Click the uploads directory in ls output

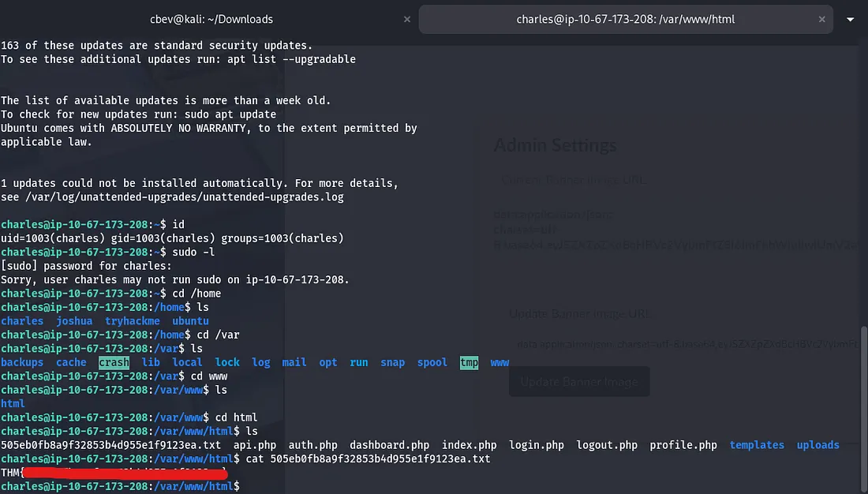817,445
